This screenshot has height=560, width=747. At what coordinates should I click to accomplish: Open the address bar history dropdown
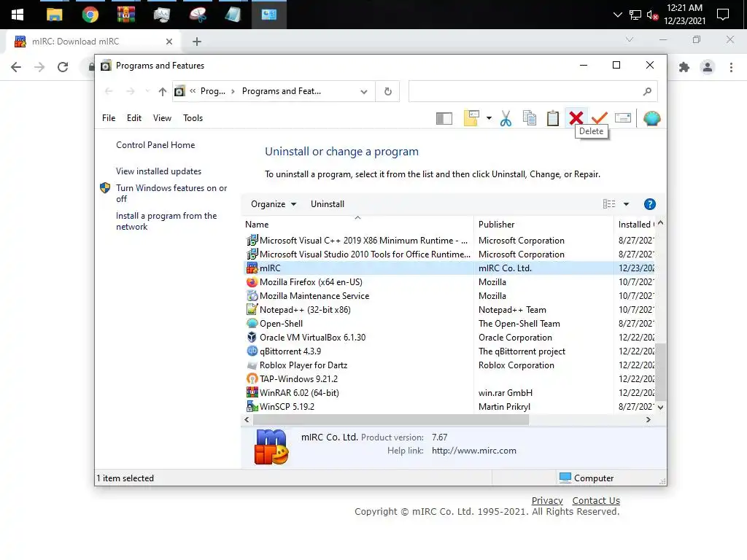coord(364,92)
